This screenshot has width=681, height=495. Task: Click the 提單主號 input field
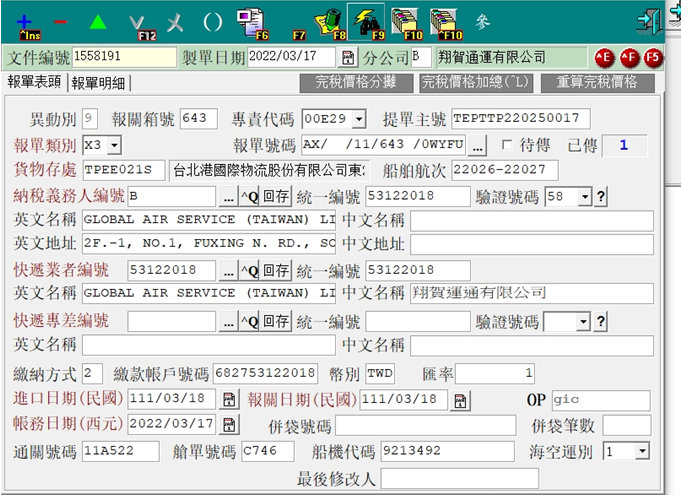(x=520, y=119)
